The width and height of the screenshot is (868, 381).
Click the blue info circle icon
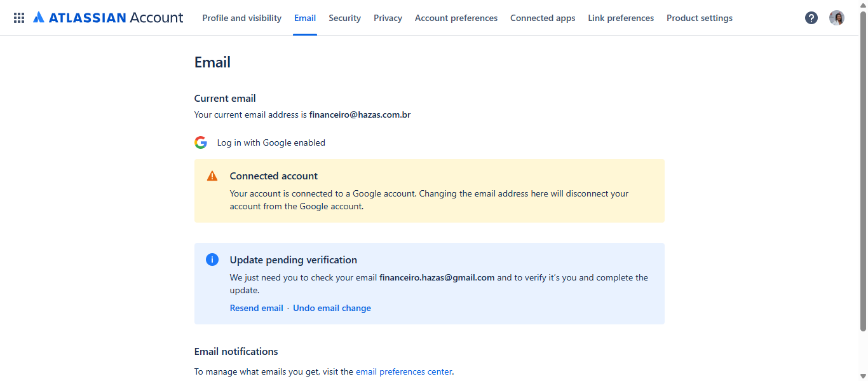(212, 260)
